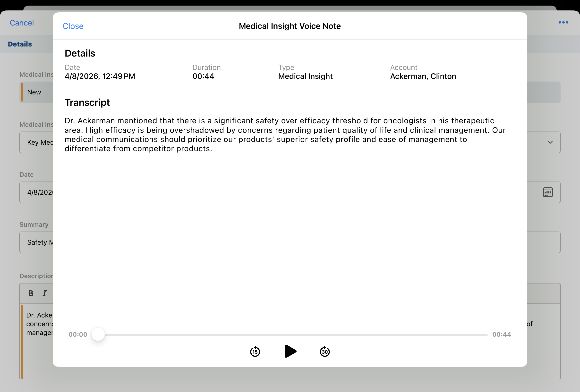Click the Ackerman, Clinton account value
This screenshot has width=580, height=392.
423,76
